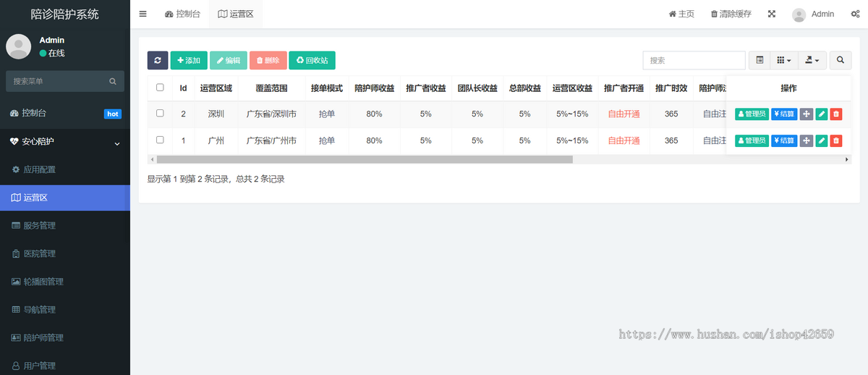
Task: Click the magnifier advanced search button
Action: point(841,61)
